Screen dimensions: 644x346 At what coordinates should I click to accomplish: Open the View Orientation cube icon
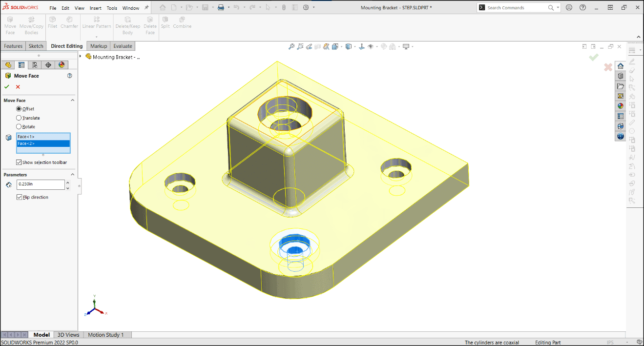(335, 47)
